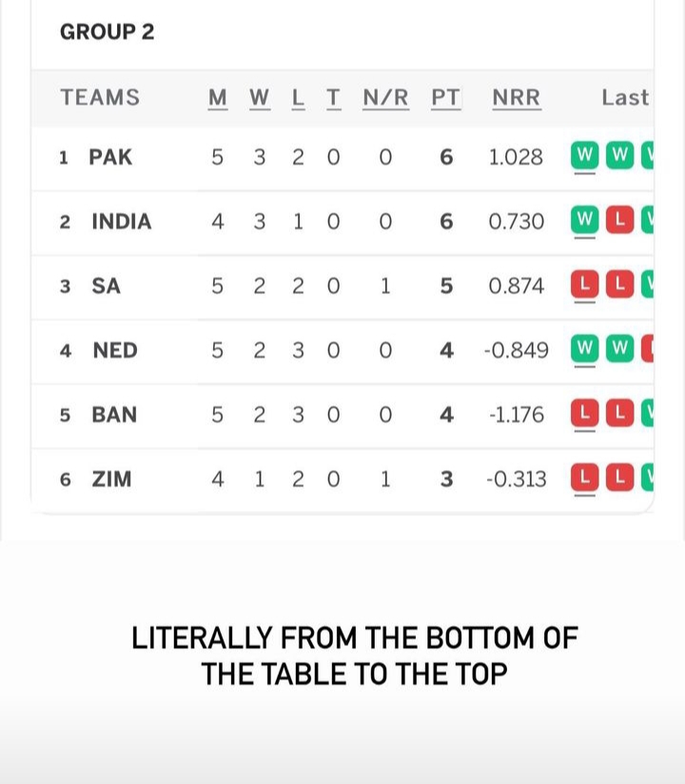685x784 pixels.
Task: Click the T ties column header
Action: 334,98
